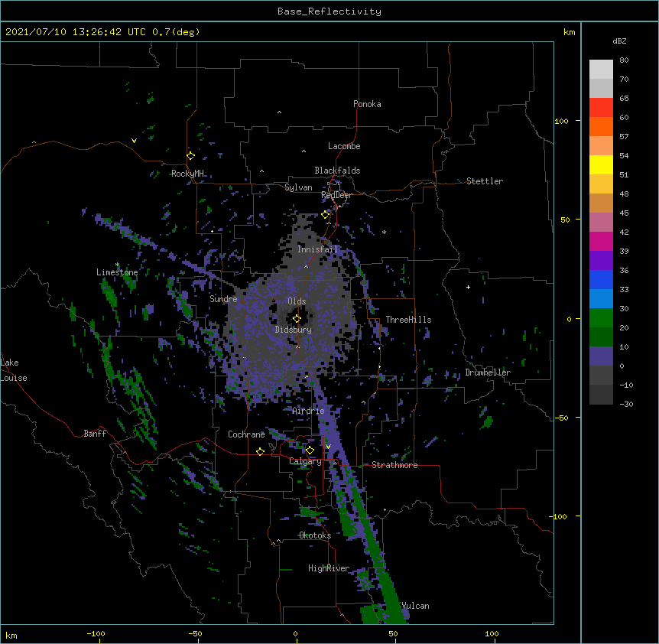The width and height of the screenshot is (659, 644).
Task: Click the Airdrie label
Action: (309, 411)
